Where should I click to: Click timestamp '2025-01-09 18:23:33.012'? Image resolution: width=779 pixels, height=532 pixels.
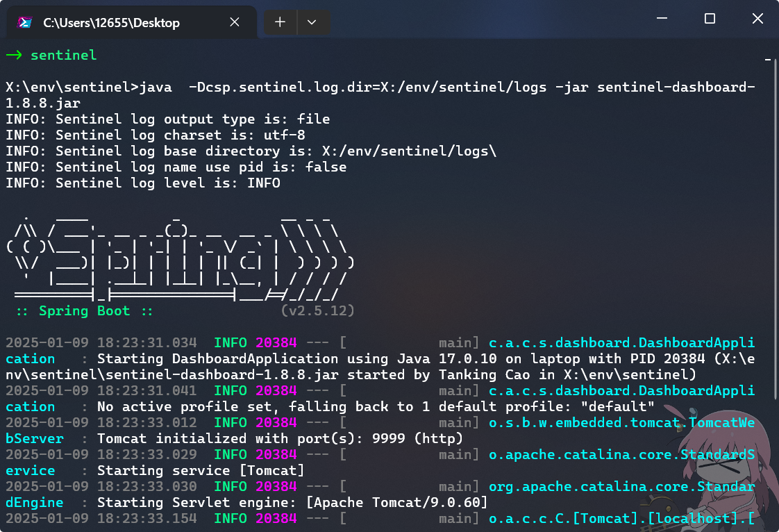coord(101,423)
